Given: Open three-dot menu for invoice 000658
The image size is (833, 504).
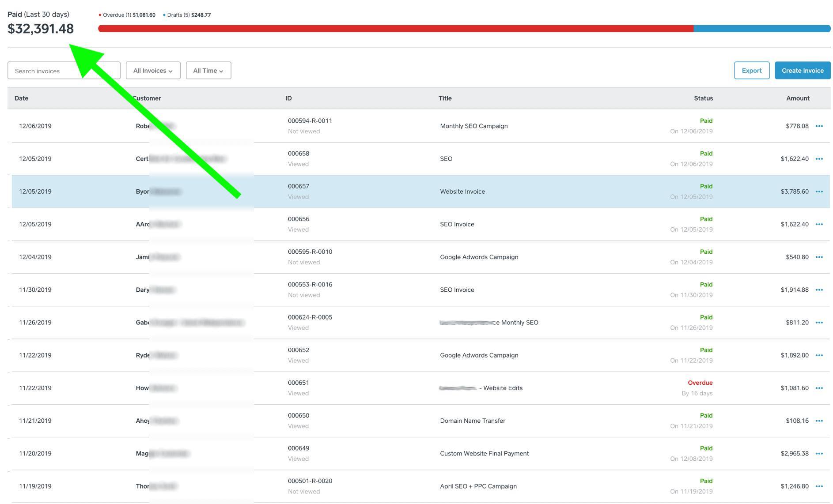Looking at the screenshot, I should click(x=819, y=159).
